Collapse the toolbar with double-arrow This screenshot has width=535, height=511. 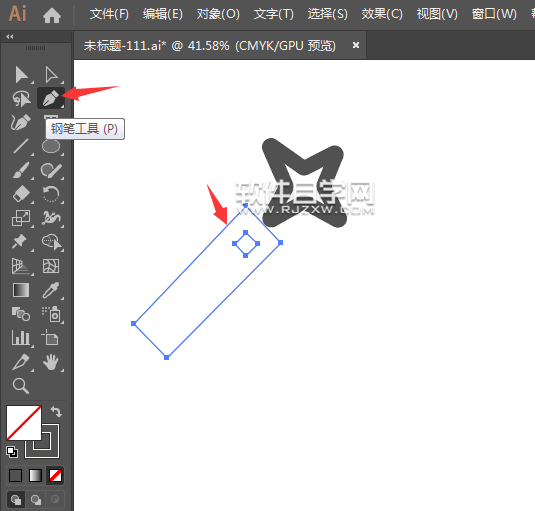pos(10,36)
